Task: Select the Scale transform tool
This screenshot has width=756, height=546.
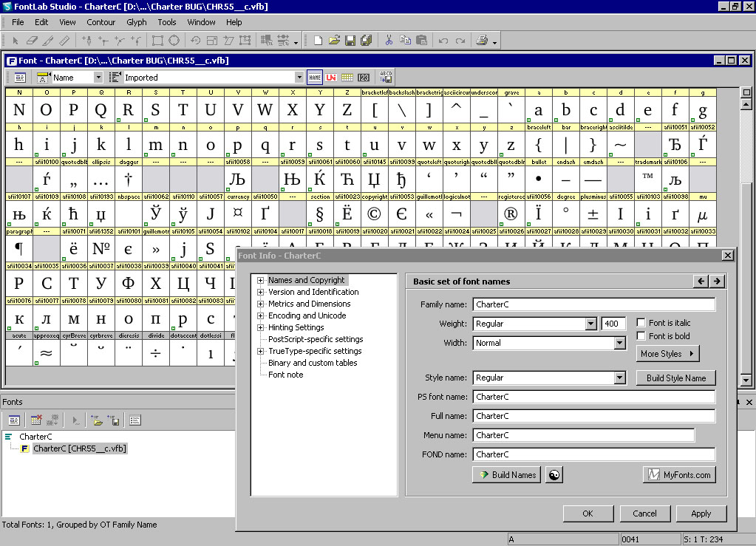Action: click(x=211, y=41)
